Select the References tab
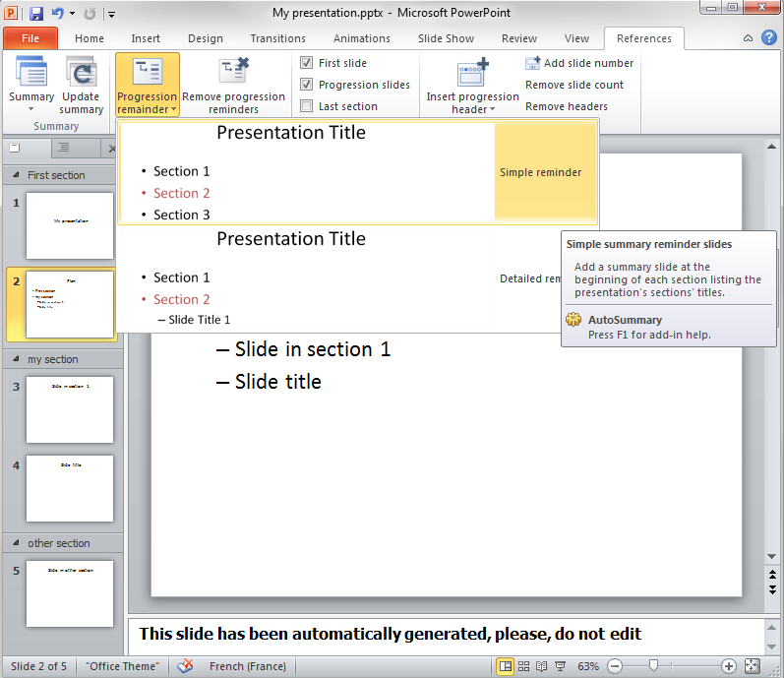 point(644,38)
